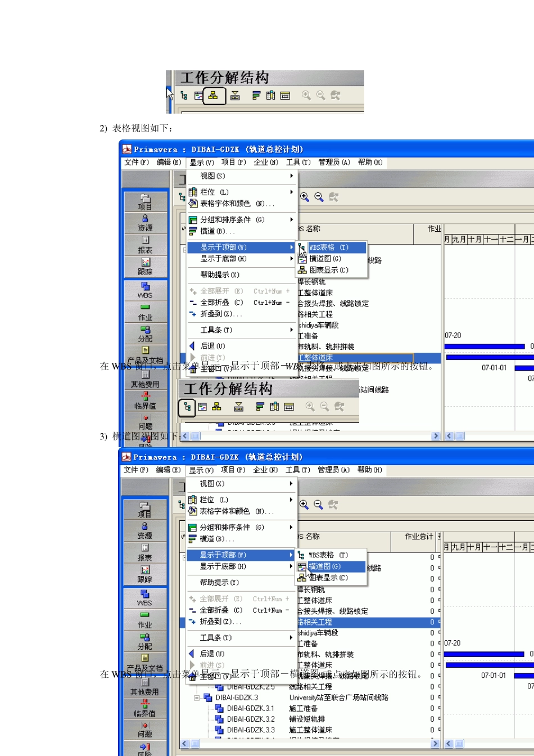Expand 栏位 (L) submenu in upper window menu
This screenshot has height=756, width=534.
tap(241, 192)
